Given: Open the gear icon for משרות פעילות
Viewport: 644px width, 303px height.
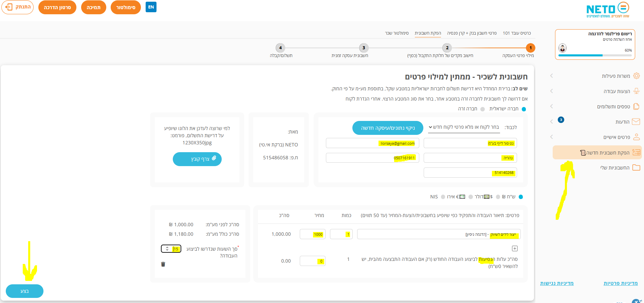Looking at the screenshot, I should [637, 76].
